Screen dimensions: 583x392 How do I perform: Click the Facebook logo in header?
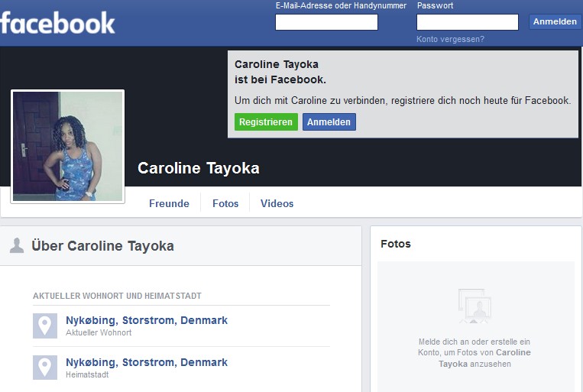point(57,23)
